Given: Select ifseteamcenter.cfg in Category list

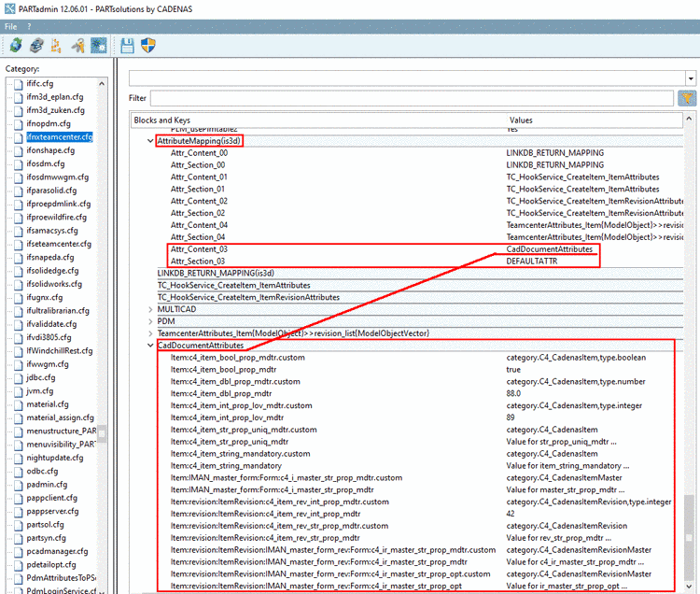Looking at the screenshot, I should 59,244.
